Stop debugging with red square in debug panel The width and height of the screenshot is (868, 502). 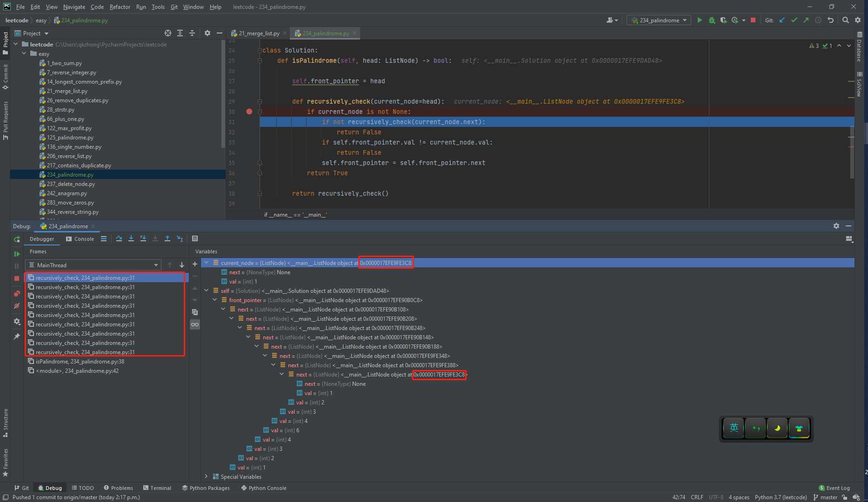[x=17, y=278]
